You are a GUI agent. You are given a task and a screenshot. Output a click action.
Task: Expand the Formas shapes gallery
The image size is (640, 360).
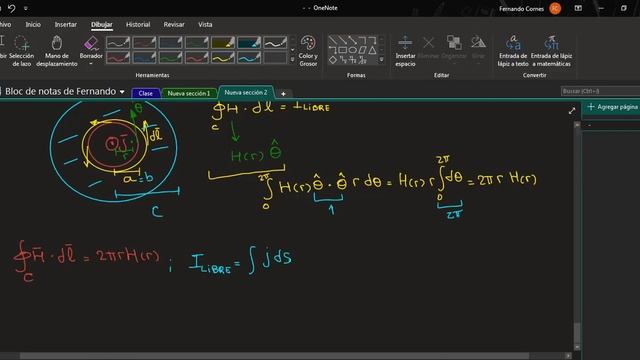[x=382, y=60]
